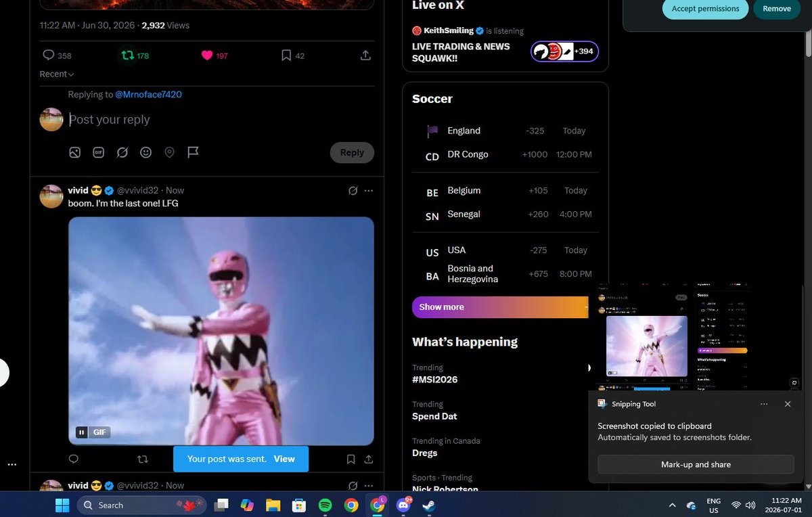Launch Copilot from the taskbar
812x517 pixels.
click(247, 505)
